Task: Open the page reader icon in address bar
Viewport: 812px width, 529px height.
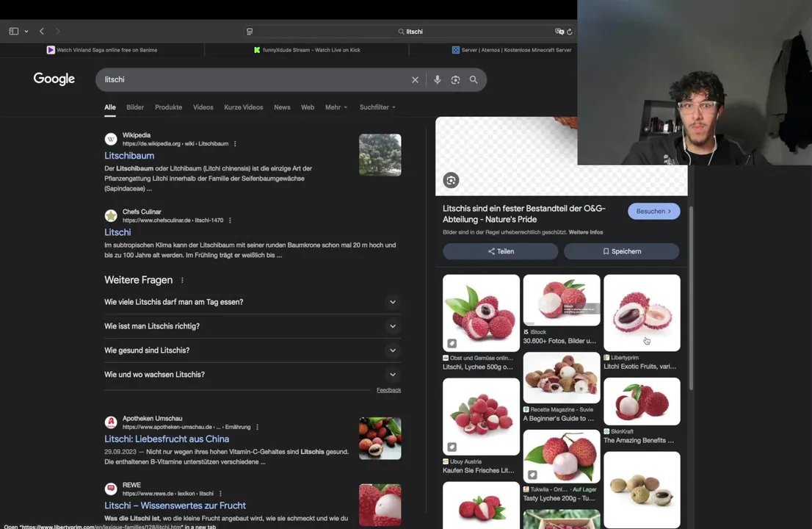Action: tap(250, 32)
